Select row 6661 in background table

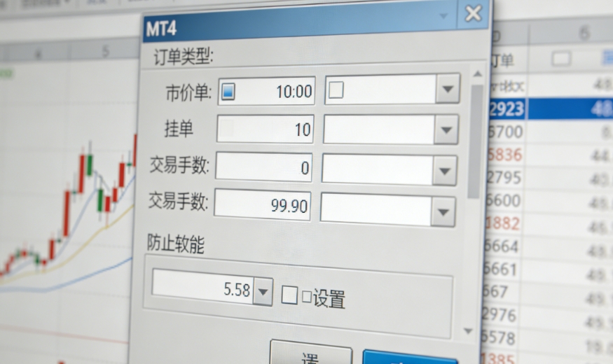[x=500, y=269]
